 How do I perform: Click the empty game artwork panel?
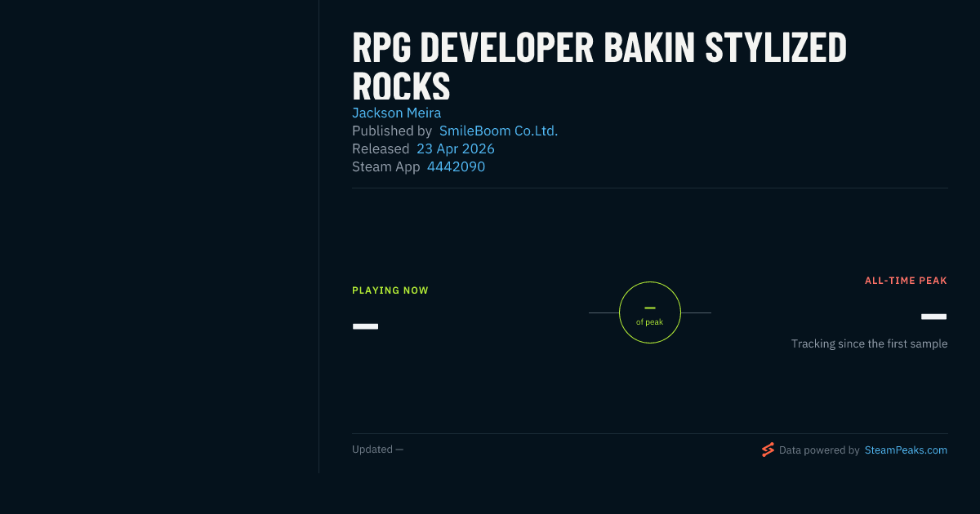pos(159,237)
